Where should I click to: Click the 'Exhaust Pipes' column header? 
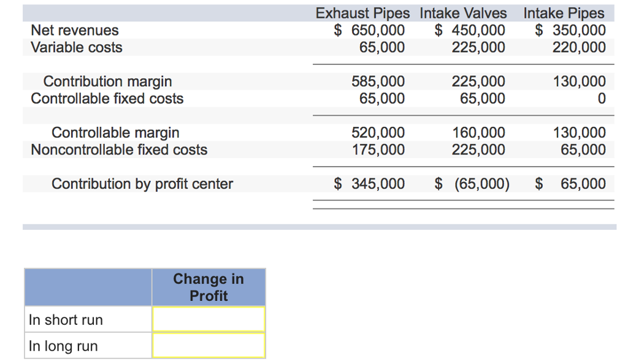[366, 13]
